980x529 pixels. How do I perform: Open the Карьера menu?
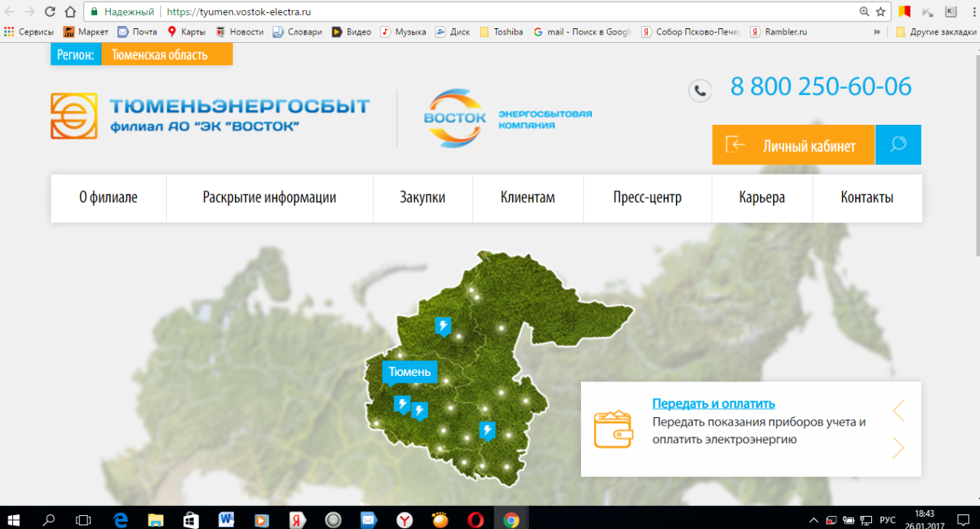[x=762, y=198]
